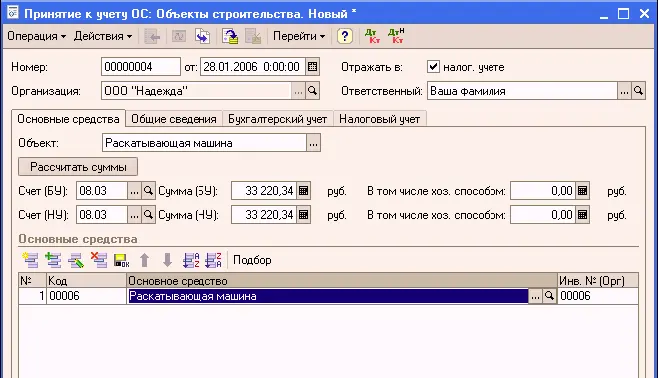Image resolution: width=658 pixels, height=378 pixels.
Task: Add a new row in Основные средства table
Action: pos(30,260)
